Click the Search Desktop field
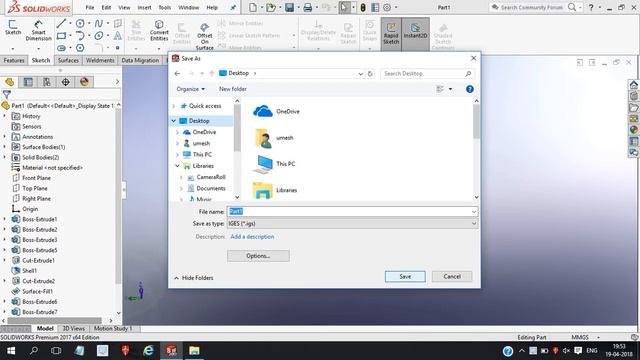 427,73
